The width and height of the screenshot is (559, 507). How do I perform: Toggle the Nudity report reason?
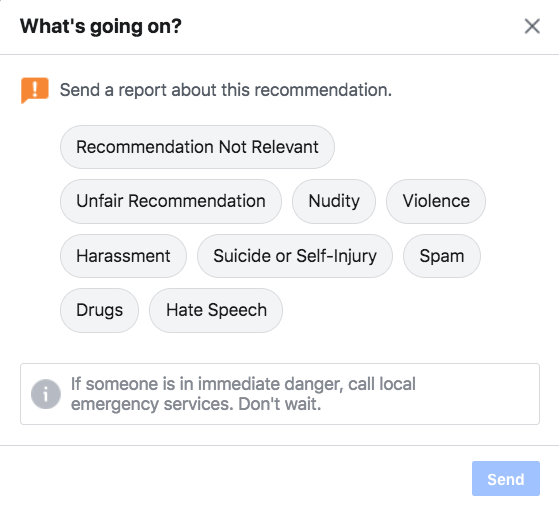(x=334, y=201)
